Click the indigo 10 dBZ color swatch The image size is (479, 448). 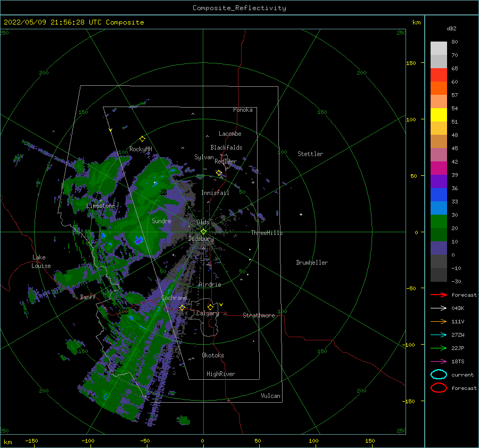tap(439, 248)
